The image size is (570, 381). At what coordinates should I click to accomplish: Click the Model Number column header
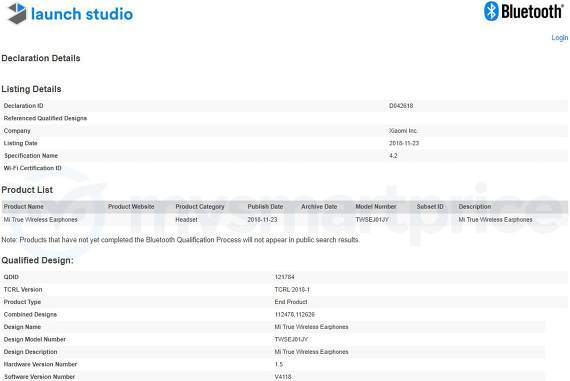coord(376,206)
